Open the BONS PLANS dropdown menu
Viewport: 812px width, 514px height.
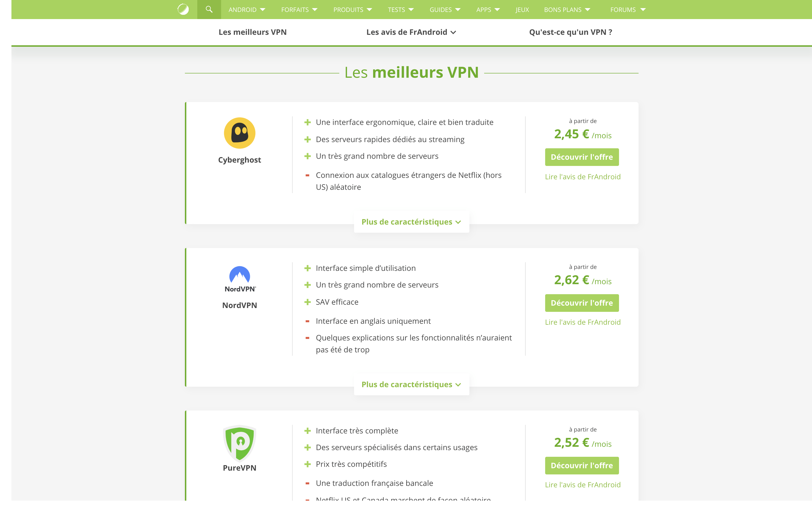[x=567, y=10]
